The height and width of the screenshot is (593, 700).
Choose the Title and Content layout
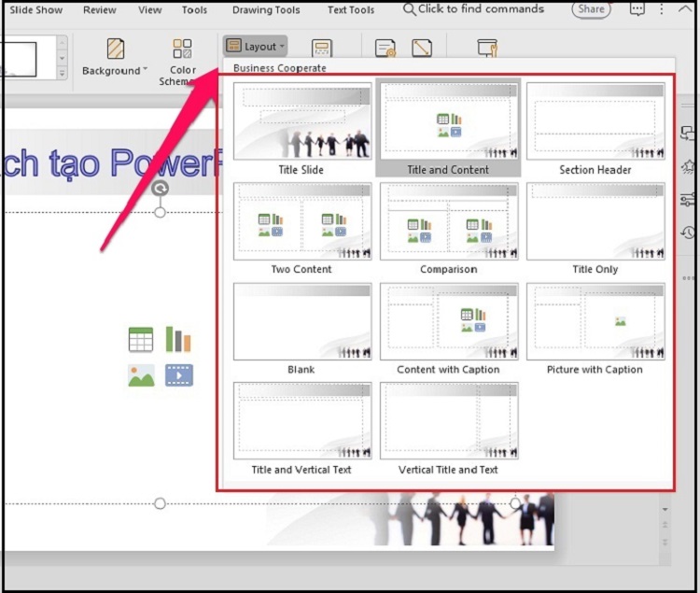448,128
